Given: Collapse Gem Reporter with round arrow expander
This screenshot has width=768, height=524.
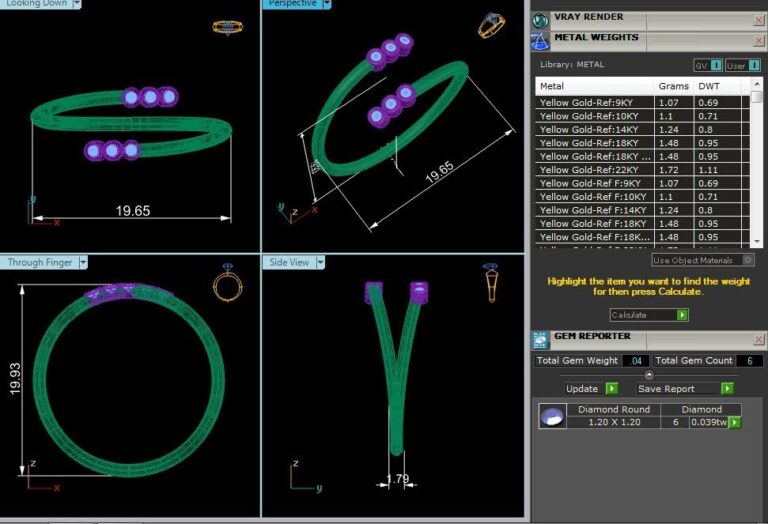Looking at the screenshot, I should coord(649,375).
